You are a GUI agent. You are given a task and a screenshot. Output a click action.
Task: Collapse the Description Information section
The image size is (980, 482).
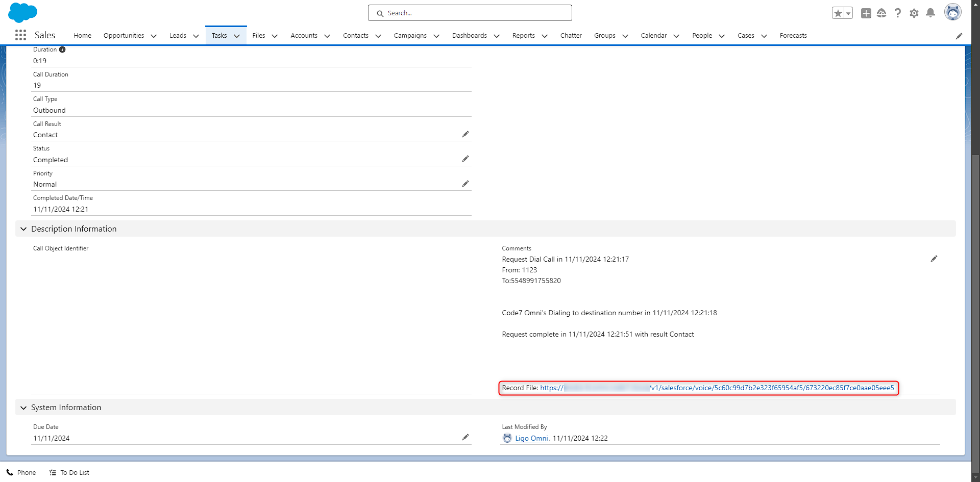(x=23, y=229)
